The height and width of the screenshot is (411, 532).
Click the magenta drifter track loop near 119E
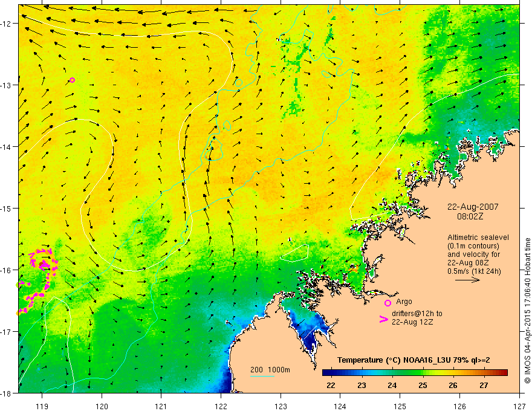[x=44, y=261]
